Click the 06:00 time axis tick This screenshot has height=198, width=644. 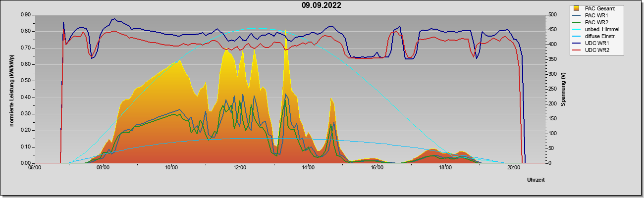(x=35, y=167)
